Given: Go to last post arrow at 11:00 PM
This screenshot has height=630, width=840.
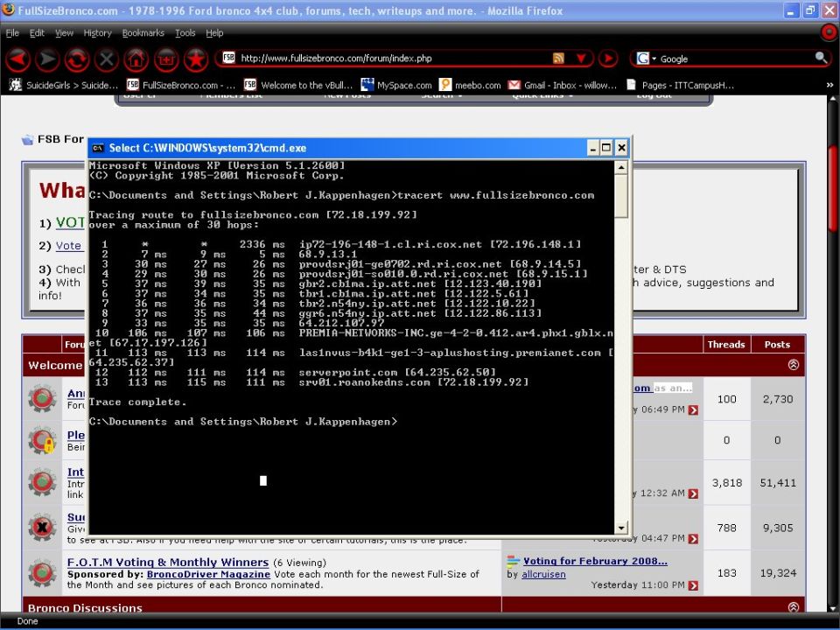Looking at the screenshot, I should click(x=693, y=585).
